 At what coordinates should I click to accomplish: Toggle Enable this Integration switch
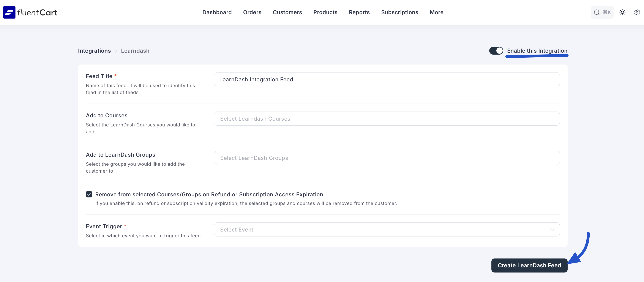(496, 51)
